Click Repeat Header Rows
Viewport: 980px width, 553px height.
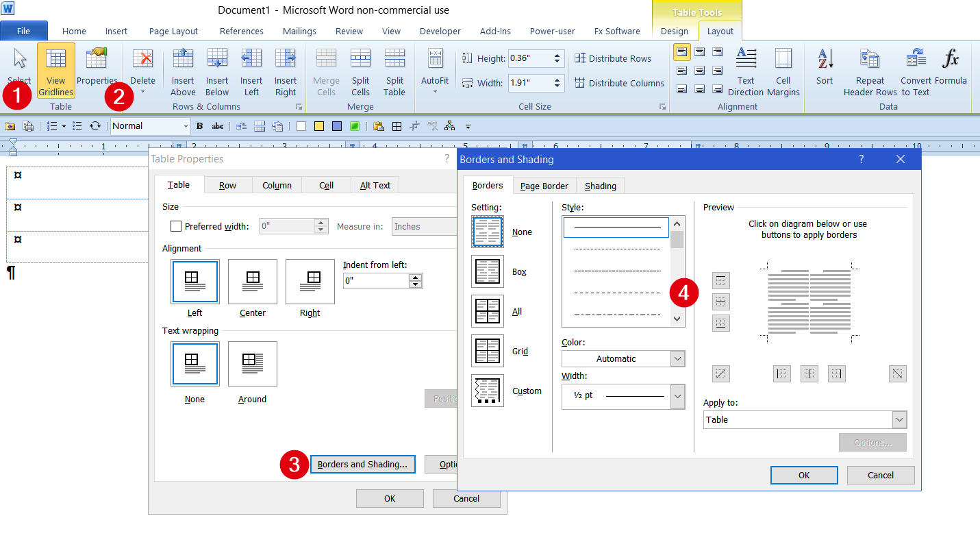click(870, 71)
